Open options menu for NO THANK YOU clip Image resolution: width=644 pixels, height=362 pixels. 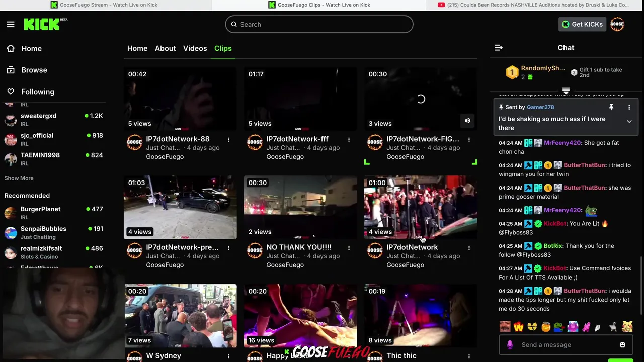coord(349,248)
